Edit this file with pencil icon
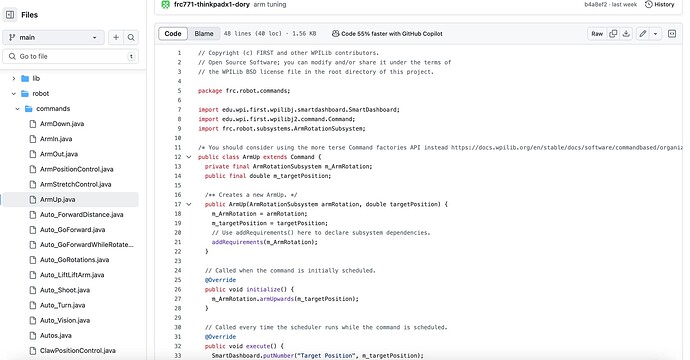The image size is (690, 360). pos(643,34)
